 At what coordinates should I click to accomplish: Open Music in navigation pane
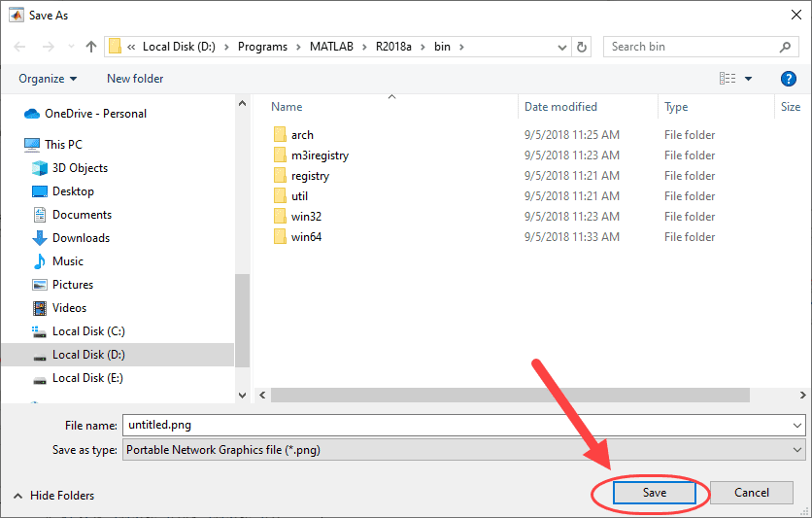pos(57,261)
